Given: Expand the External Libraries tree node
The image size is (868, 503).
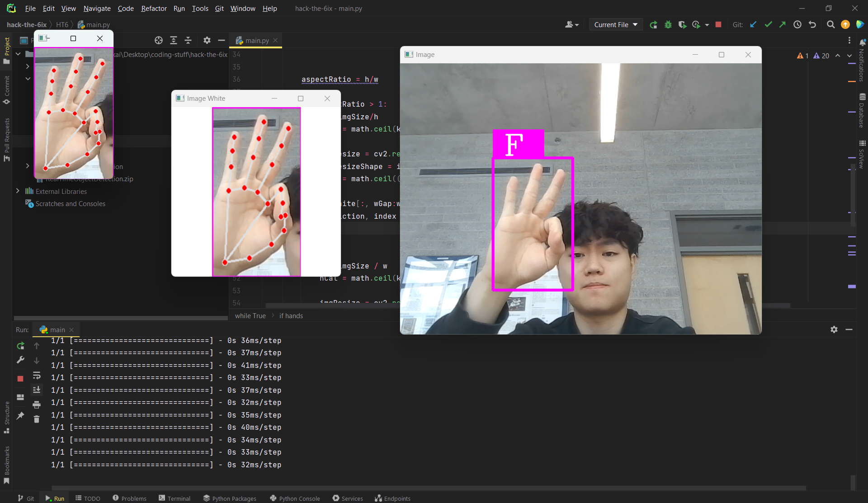Looking at the screenshot, I should (x=18, y=191).
